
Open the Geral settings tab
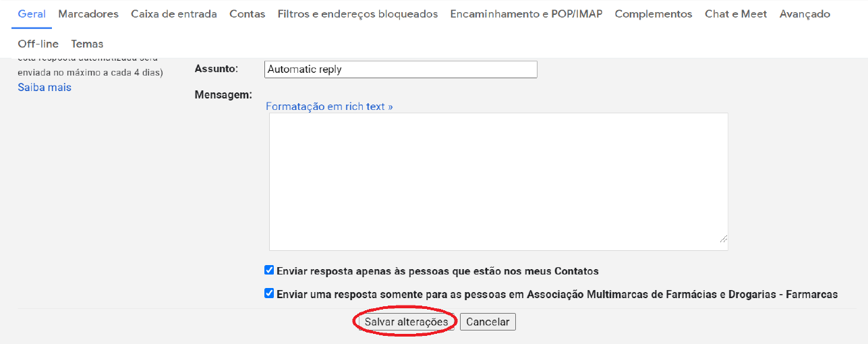(32, 14)
